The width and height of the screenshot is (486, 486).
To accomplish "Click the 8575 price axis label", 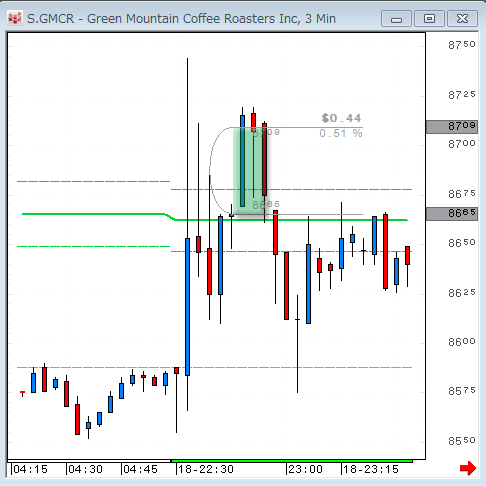I will 462,391.
